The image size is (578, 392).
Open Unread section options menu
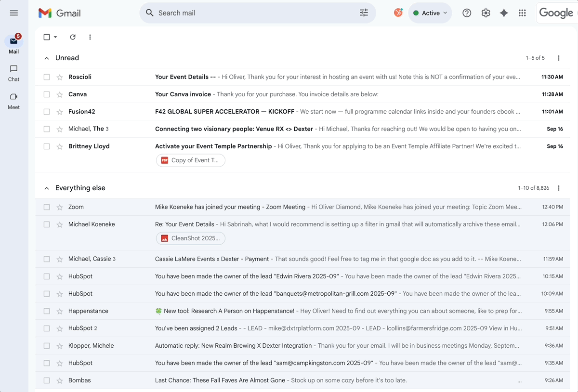(559, 58)
